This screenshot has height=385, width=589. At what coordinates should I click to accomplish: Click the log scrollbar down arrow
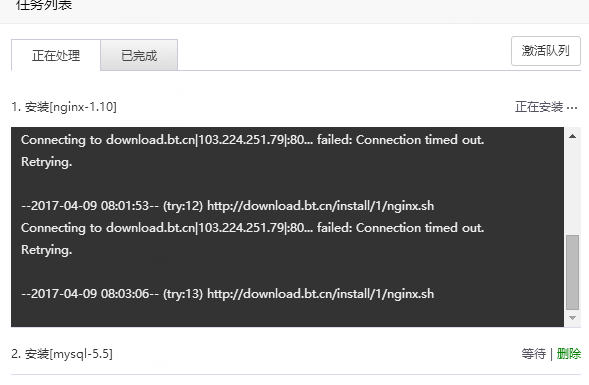click(x=572, y=318)
